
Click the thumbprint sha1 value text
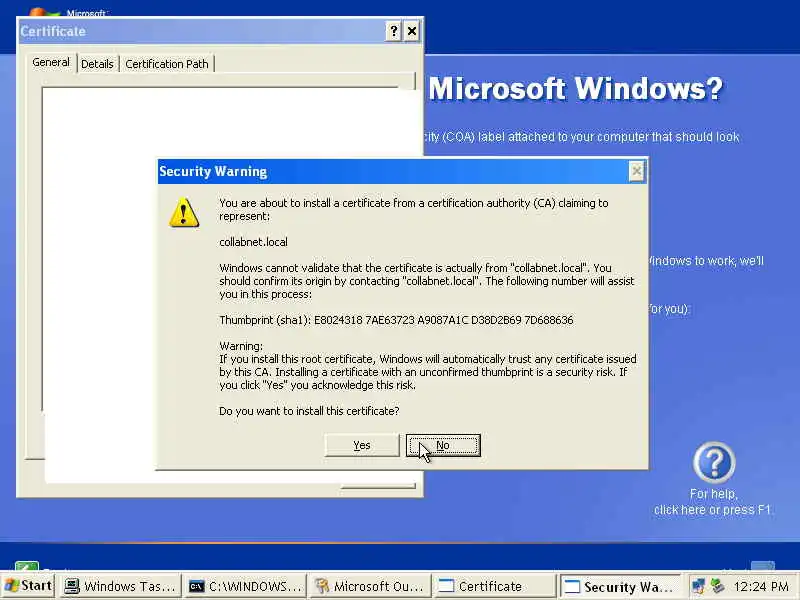click(x=443, y=320)
